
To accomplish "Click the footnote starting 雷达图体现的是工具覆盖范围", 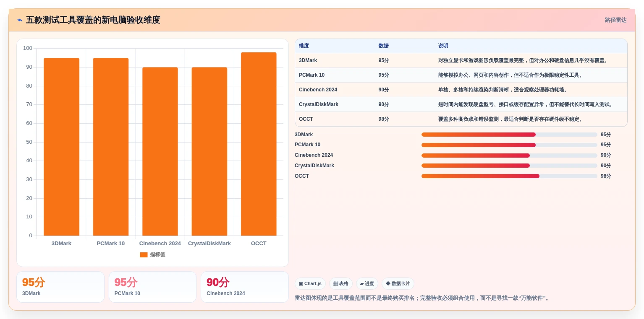I will (422, 298).
